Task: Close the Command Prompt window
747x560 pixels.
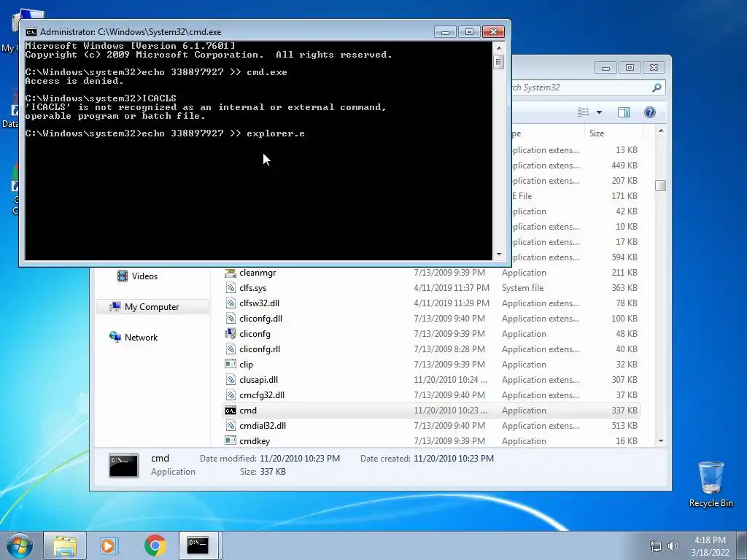Action: pos(493,32)
